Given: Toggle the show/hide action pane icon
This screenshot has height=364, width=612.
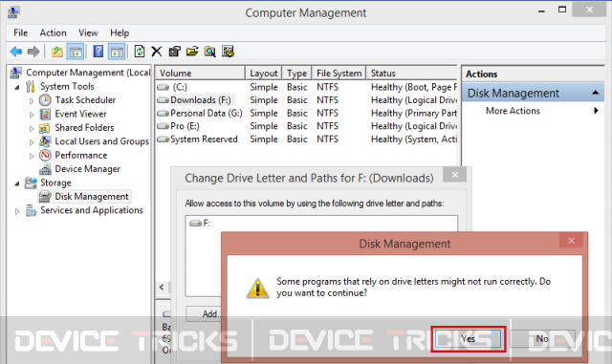Looking at the screenshot, I should (117, 52).
